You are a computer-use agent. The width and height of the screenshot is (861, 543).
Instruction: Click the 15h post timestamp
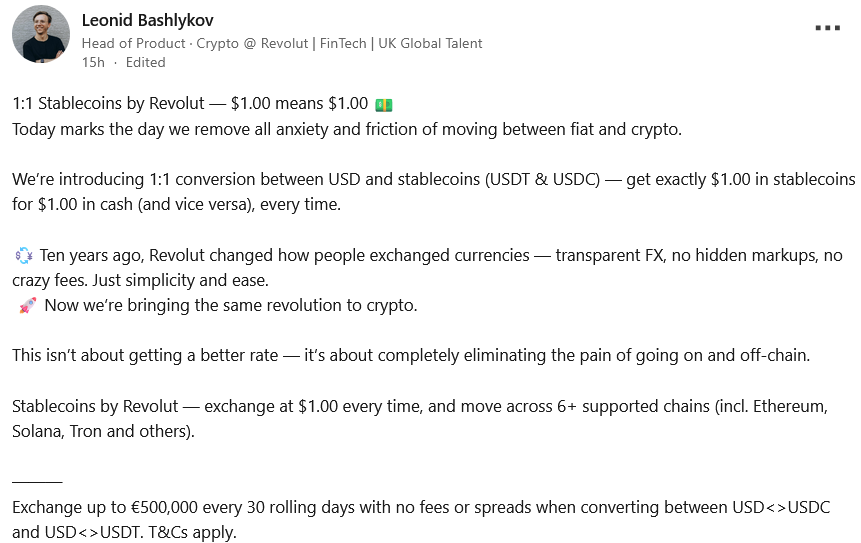tap(93, 62)
